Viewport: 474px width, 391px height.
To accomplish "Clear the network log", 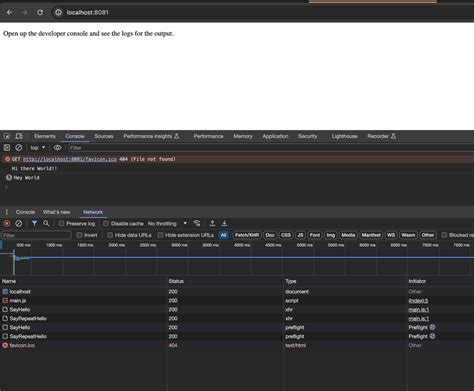I will [19, 223].
